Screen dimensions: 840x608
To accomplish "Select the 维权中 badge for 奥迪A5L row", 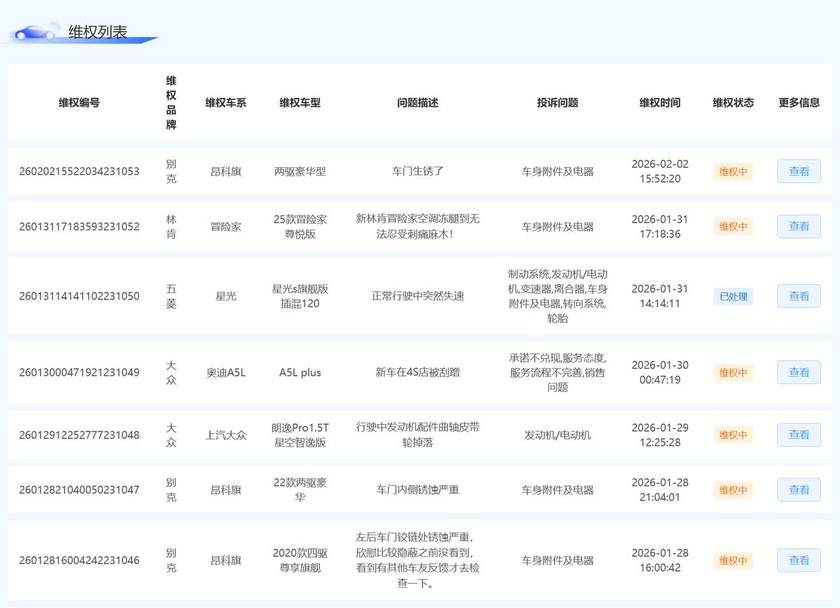I will (732, 373).
